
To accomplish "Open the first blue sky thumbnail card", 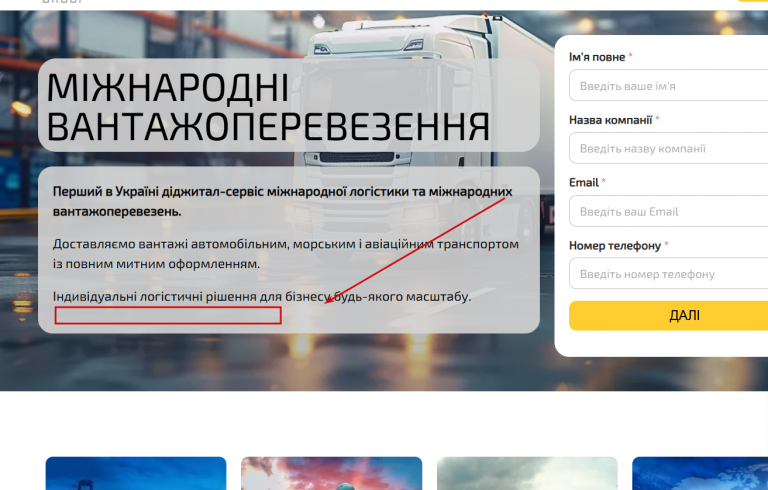I will tap(136, 473).
